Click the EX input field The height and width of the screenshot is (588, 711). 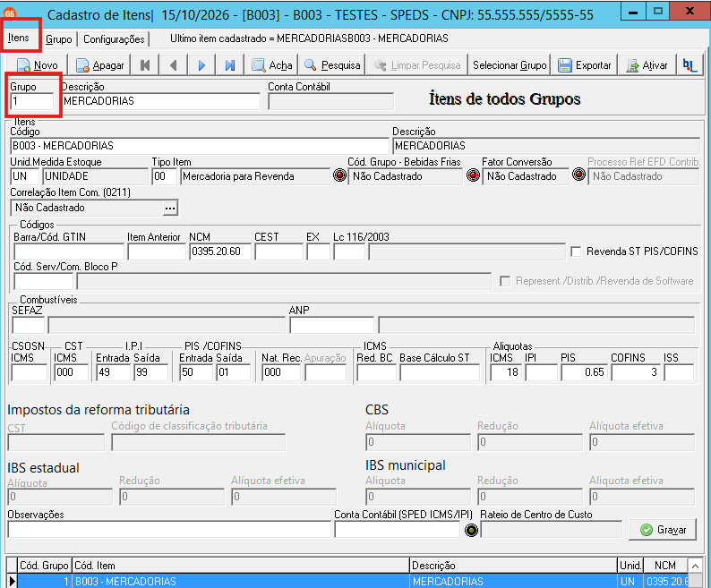tap(318, 251)
